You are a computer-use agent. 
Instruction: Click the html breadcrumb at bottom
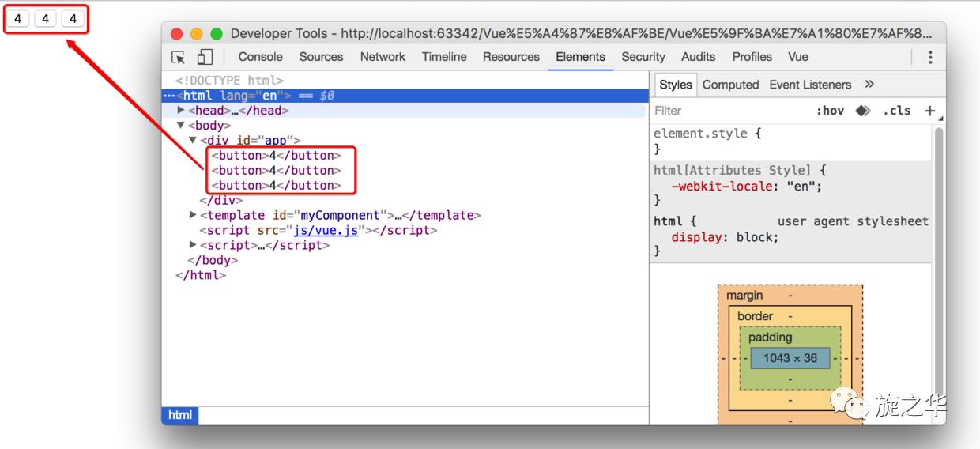180,415
